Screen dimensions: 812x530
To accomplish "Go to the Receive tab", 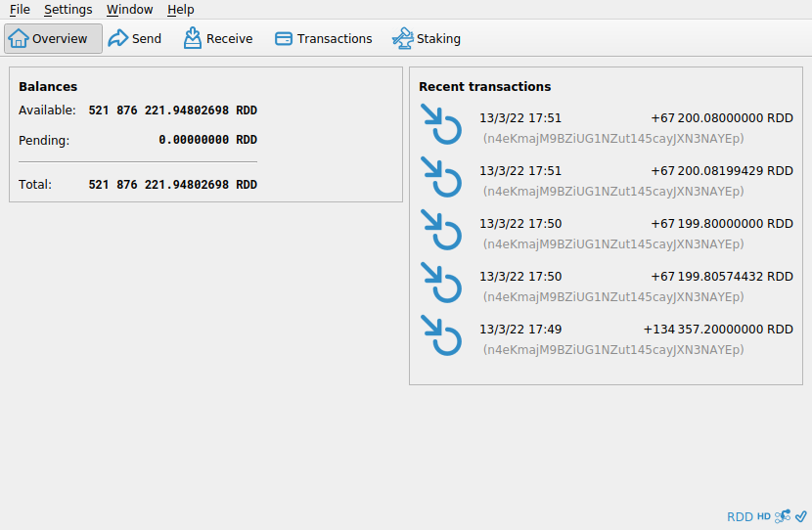I will [x=217, y=38].
